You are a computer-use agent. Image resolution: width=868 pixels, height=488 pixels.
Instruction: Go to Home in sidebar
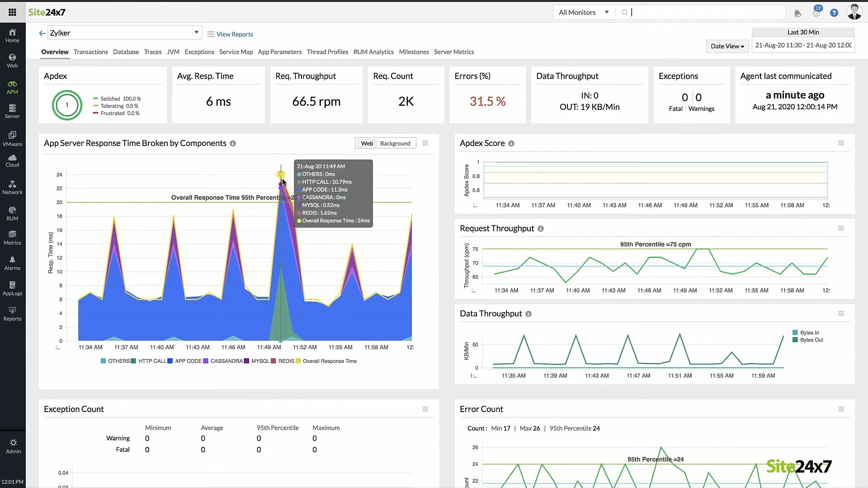pyautogui.click(x=12, y=36)
